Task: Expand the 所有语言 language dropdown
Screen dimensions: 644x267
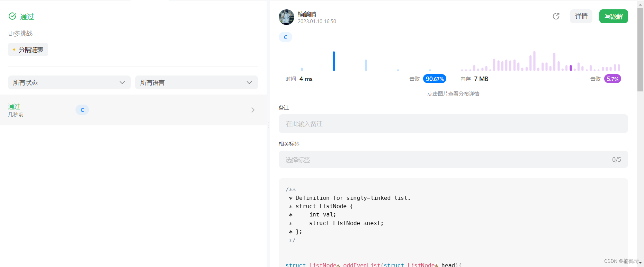Action: point(196,82)
